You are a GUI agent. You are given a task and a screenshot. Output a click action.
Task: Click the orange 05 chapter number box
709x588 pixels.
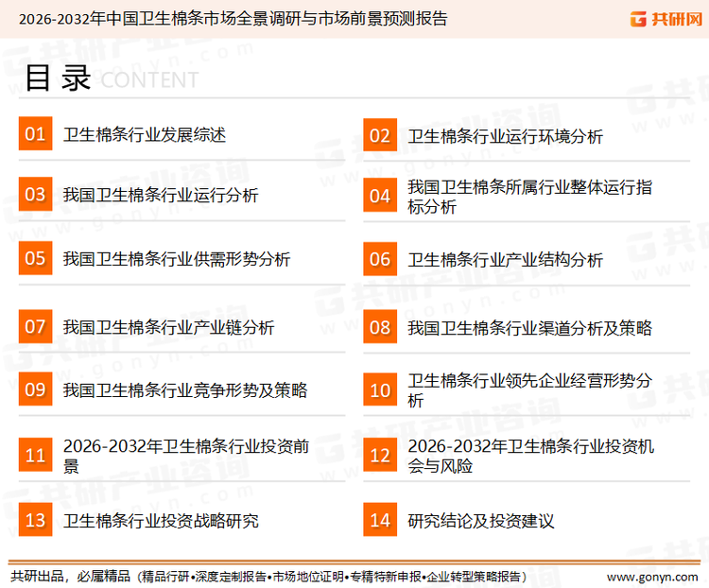point(35,258)
